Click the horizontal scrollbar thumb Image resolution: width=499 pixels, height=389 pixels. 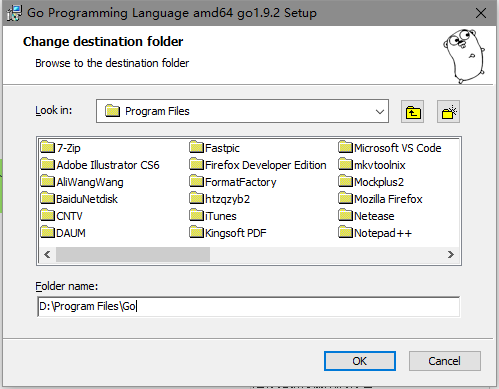click(x=133, y=255)
